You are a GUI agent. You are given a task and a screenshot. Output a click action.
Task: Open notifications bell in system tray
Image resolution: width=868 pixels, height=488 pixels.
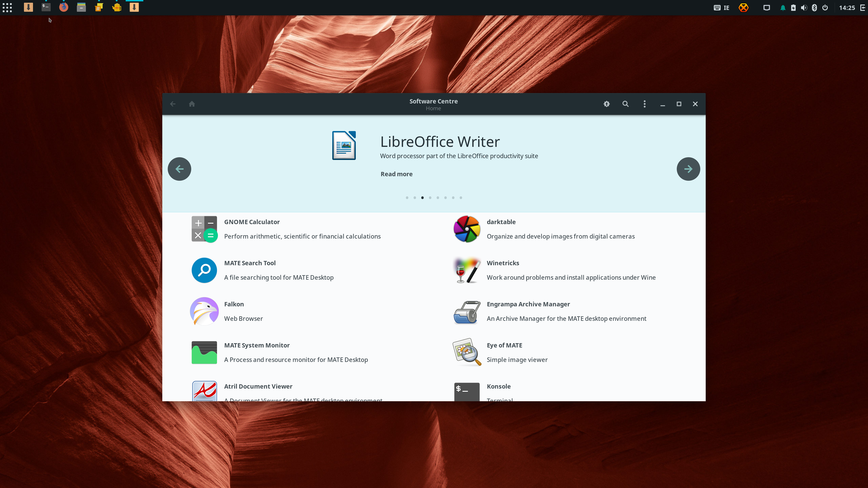click(x=783, y=7)
